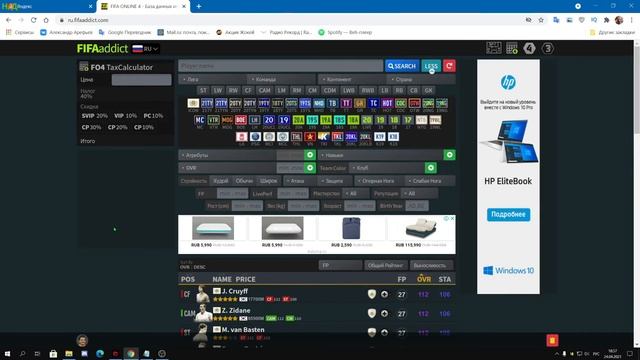Select the blue 19 season icon
Viewport: 640px width, 360px height.
coord(284,120)
